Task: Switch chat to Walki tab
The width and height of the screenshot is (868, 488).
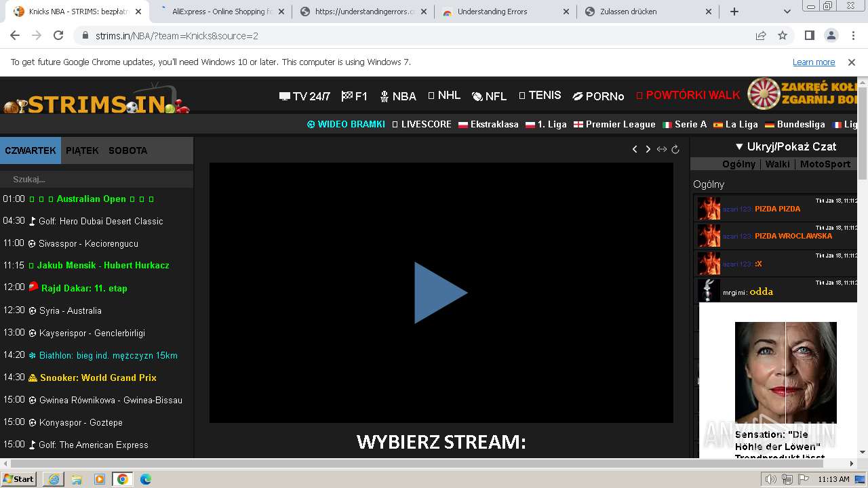Action: click(777, 164)
